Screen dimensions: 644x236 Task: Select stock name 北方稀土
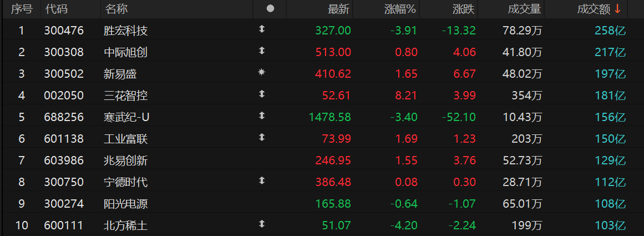click(x=126, y=225)
